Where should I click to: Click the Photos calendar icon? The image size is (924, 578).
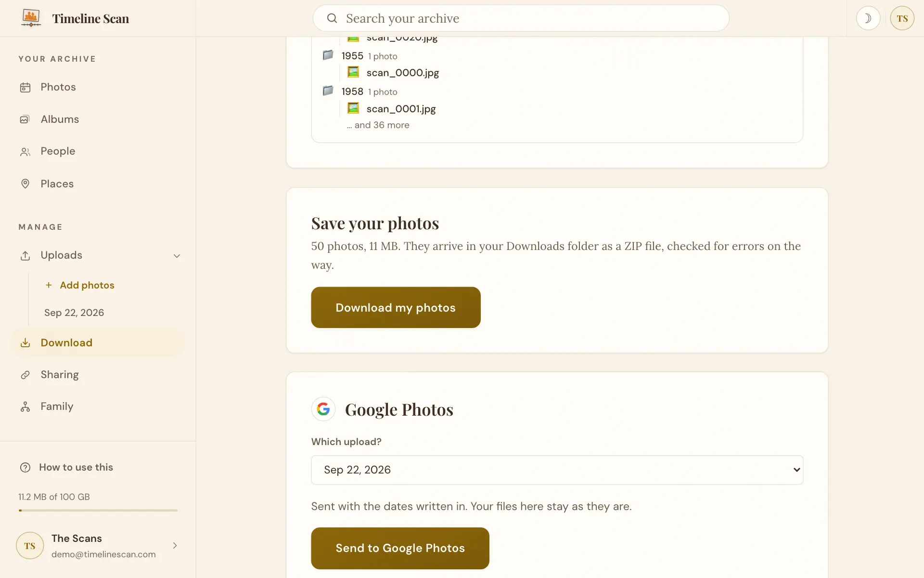click(x=26, y=88)
